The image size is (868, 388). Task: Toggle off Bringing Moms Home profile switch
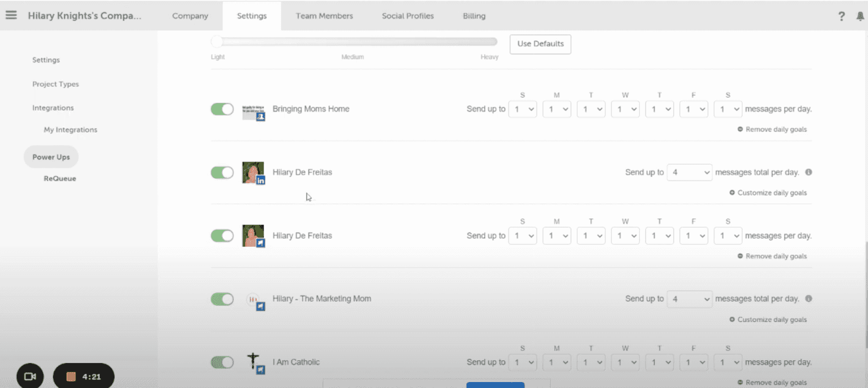[222, 109]
